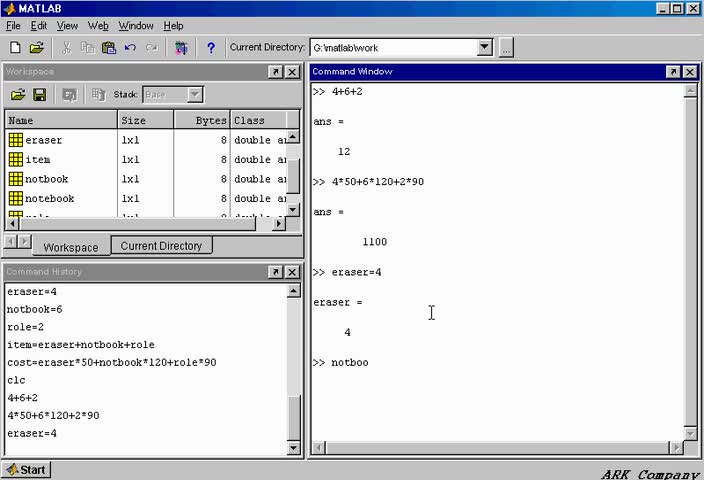
Task: Select '4+6+2' in Command History
Action: [22, 398]
